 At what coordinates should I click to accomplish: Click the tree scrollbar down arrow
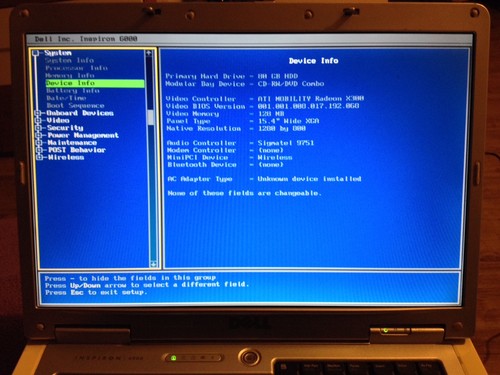tap(153, 264)
